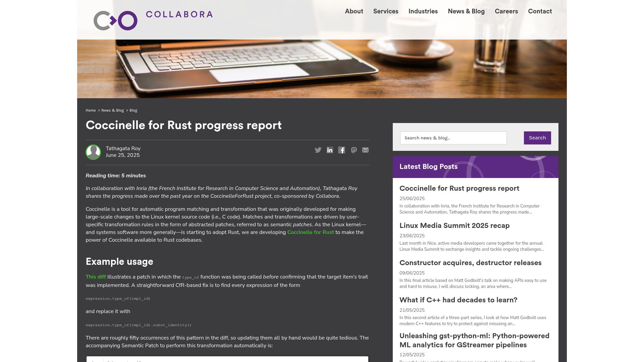Screen dimensions: 644x362
Task: Go to the Contact page
Action: click(540, 11)
